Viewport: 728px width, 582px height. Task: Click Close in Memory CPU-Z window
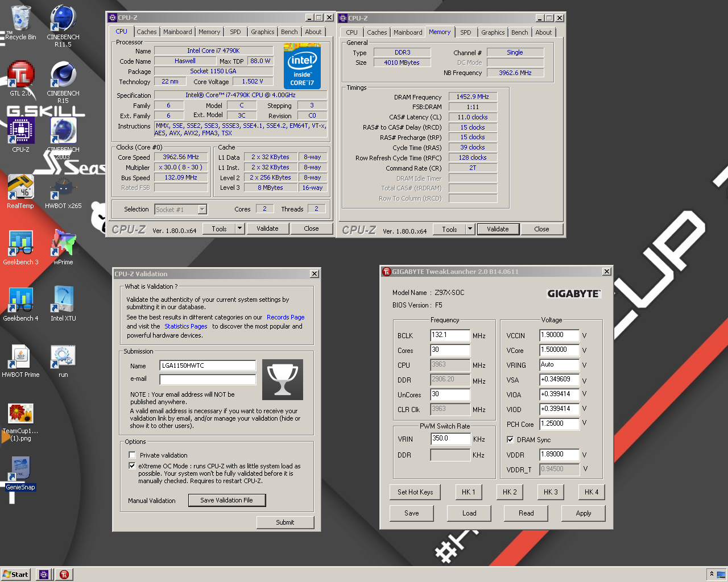coord(541,229)
